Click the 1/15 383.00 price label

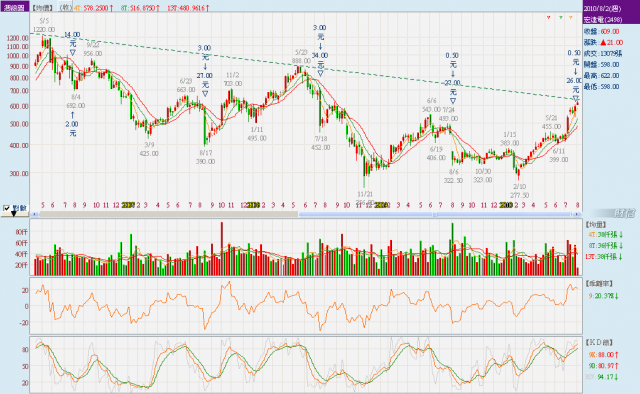(x=510, y=138)
